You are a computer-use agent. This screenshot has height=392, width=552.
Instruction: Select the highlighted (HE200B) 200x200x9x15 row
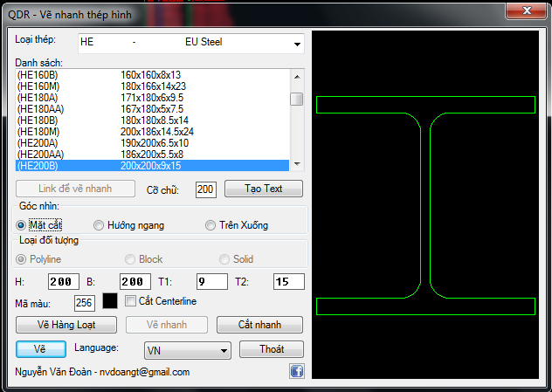pos(153,165)
